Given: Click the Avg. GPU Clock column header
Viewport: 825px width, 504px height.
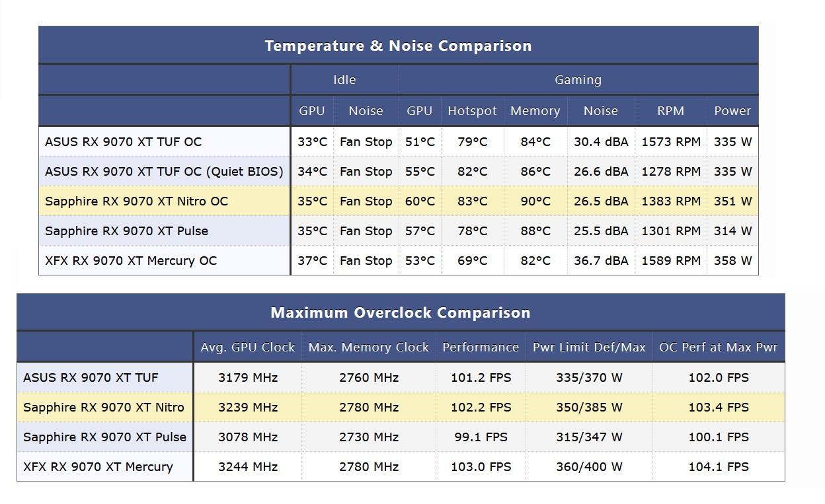Looking at the screenshot, I should tap(248, 347).
